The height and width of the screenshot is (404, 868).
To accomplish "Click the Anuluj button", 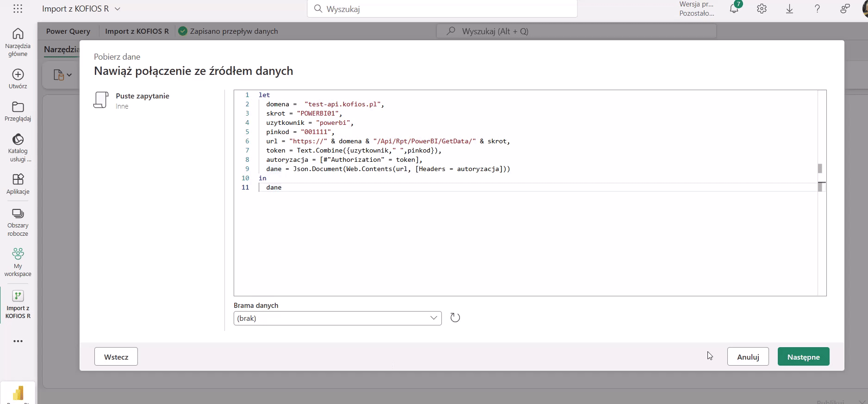I will (748, 356).
